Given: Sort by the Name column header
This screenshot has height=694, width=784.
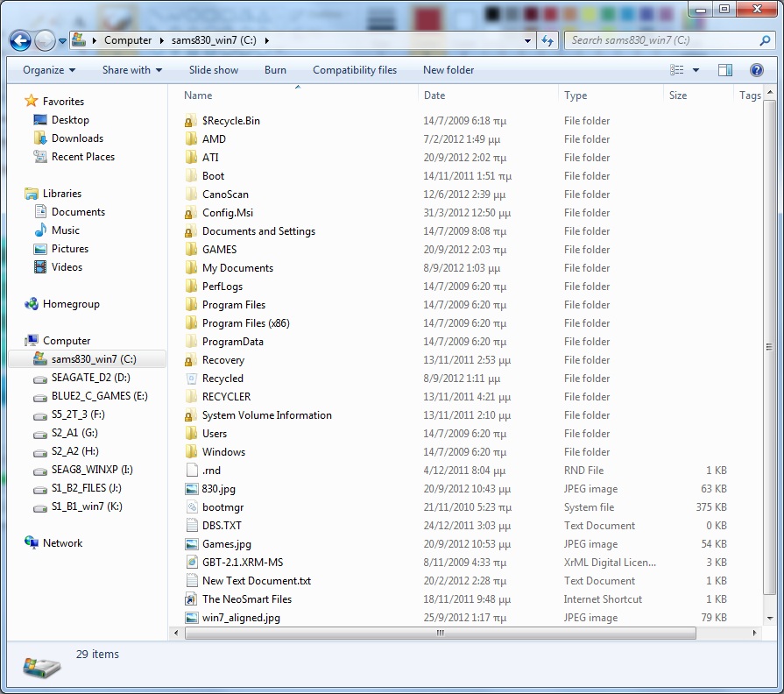Looking at the screenshot, I should pyautogui.click(x=198, y=96).
